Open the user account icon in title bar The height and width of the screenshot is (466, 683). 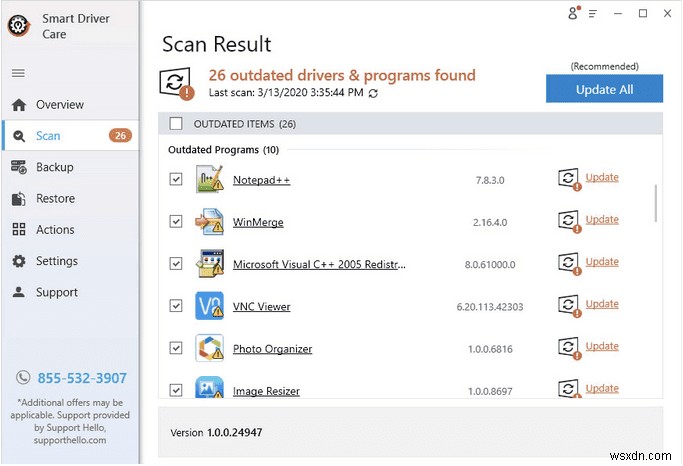[x=574, y=13]
